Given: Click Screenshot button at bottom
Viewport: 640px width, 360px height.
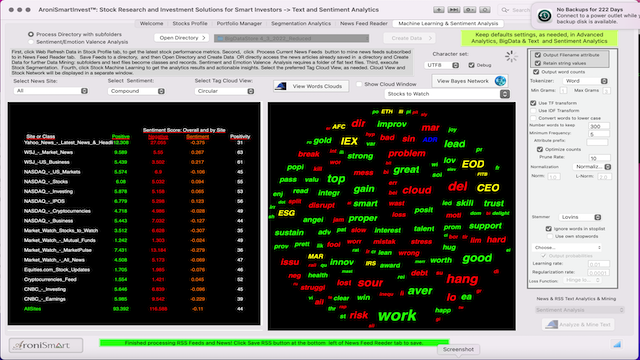Looking at the screenshot, I should 458,349.
